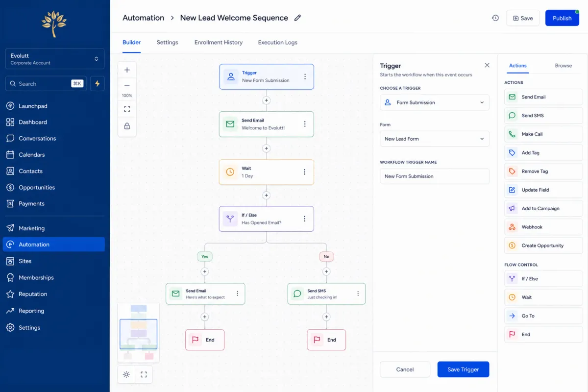Select the Create Opportunity action
The image size is (588, 392).
543,245
